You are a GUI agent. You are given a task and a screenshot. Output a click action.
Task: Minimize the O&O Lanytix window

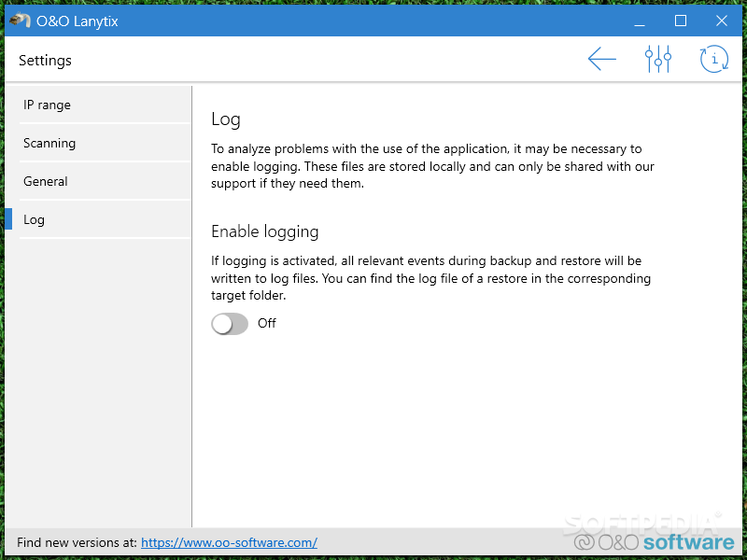point(640,21)
